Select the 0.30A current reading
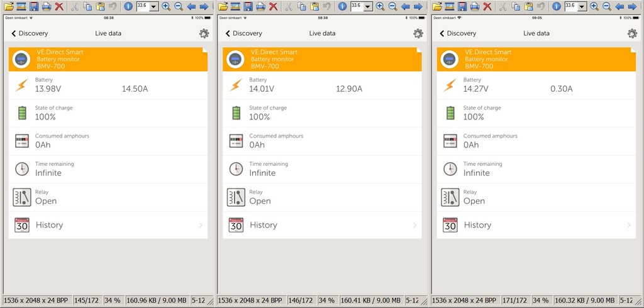This screenshot has height=308, width=644. tap(562, 89)
